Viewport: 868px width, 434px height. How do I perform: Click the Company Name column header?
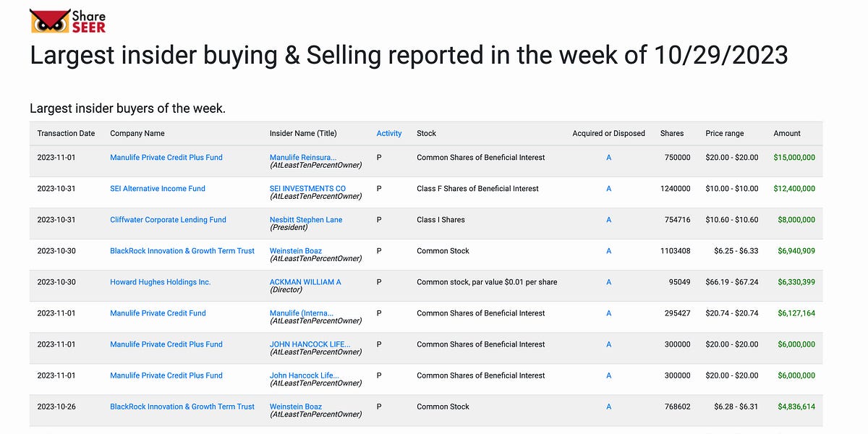coord(137,133)
